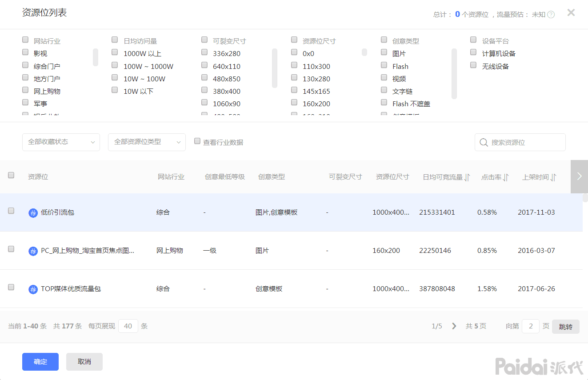Image resolution: width=588 pixels, height=380 pixels.
Task: Click the 推 badge icon beside 低价引流包
Action: point(33,212)
